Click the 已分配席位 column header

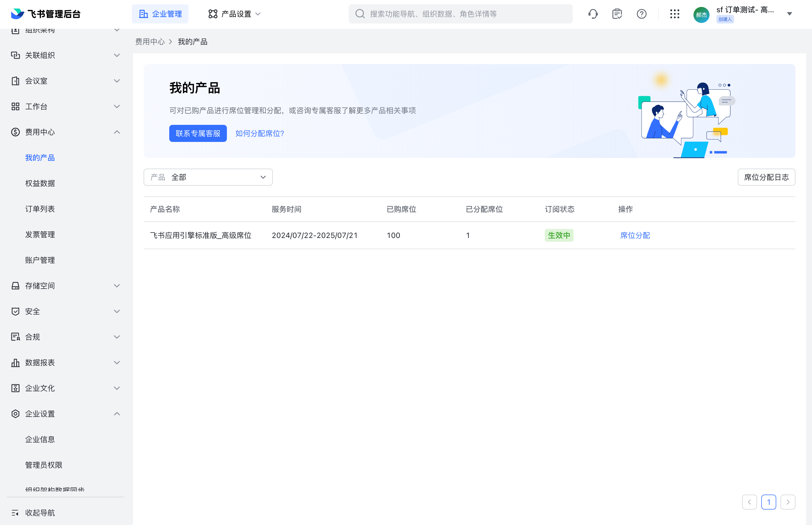click(x=484, y=209)
